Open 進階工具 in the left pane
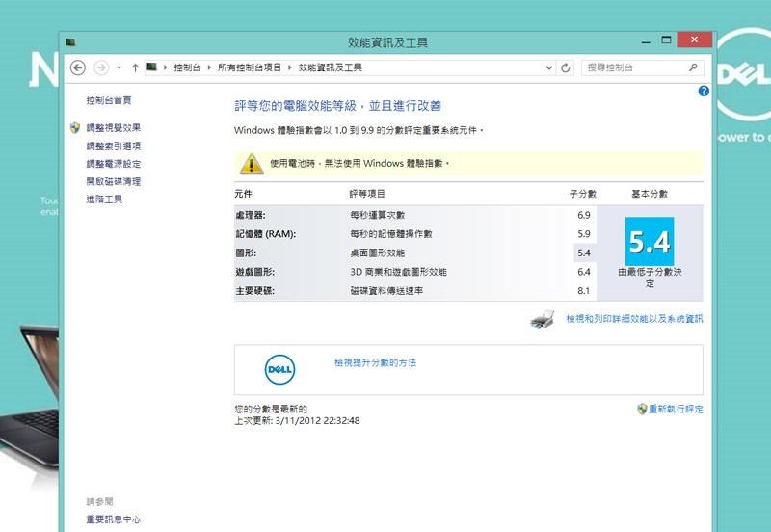The height and width of the screenshot is (532, 771). click(104, 199)
